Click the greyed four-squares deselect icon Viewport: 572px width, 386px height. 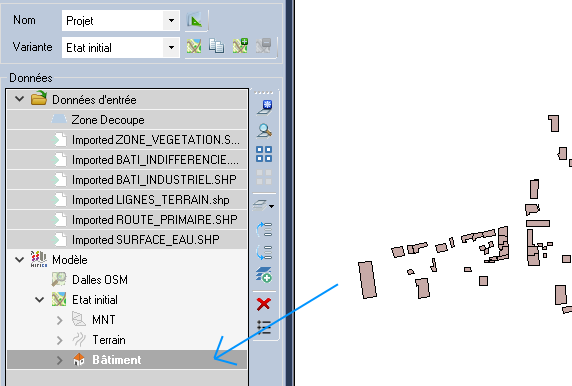(264, 177)
